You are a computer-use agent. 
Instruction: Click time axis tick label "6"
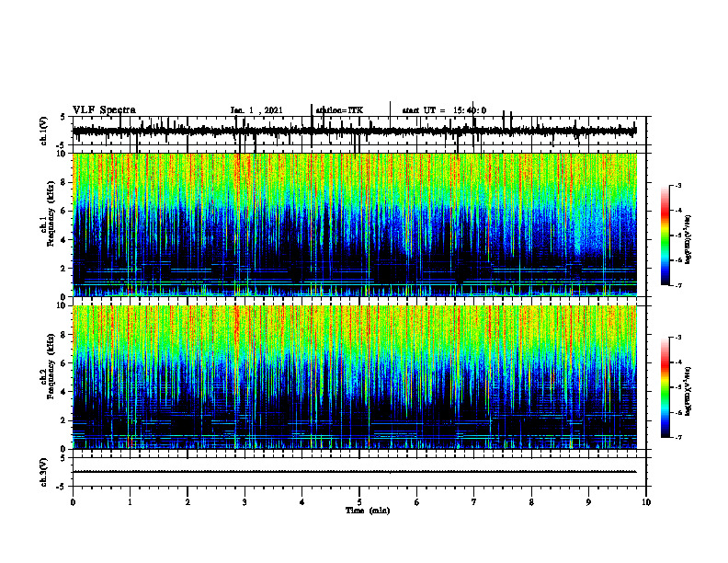(417, 502)
